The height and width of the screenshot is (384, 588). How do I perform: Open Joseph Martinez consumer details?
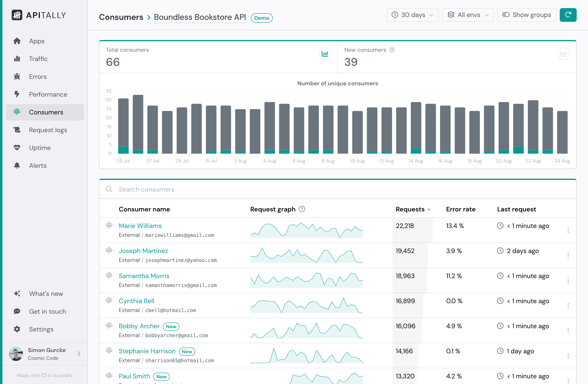143,251
